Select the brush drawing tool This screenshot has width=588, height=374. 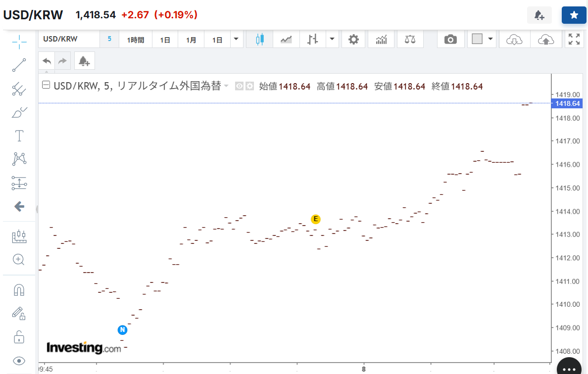tap(19, 113)
